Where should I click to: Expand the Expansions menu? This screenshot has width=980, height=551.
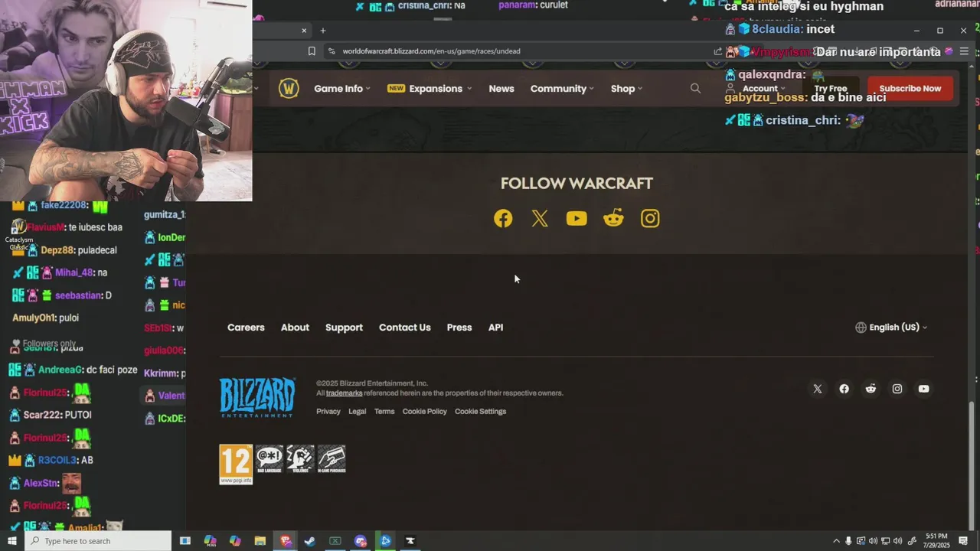pos(429,89)
